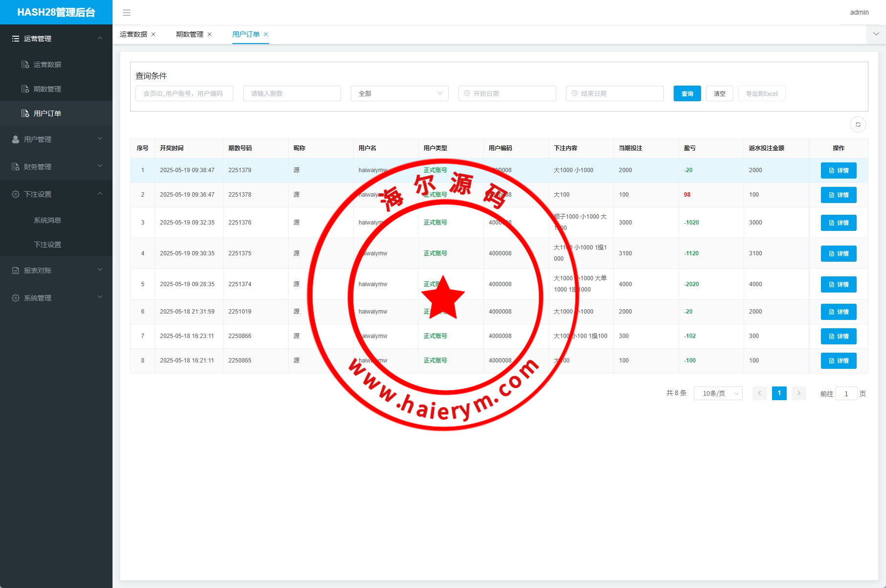886x588 pixels.
Task: Select 系统消息 in the sidebar
Action: [47, 220]
